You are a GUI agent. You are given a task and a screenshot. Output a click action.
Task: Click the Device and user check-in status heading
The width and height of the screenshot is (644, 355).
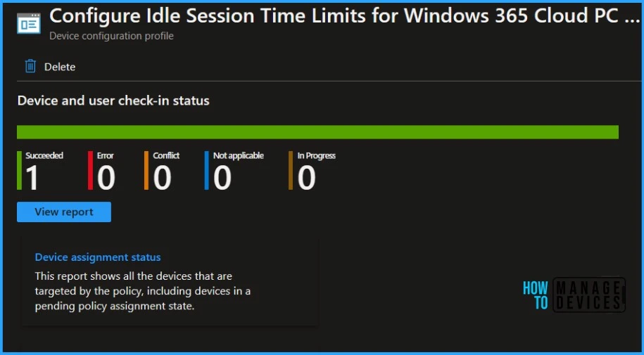113,101
